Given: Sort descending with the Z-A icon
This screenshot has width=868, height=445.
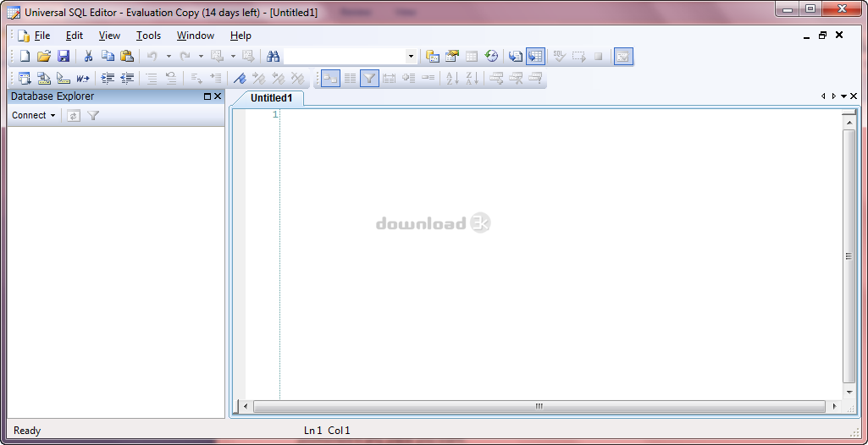Looking at the screenshot, I should 473,79.
